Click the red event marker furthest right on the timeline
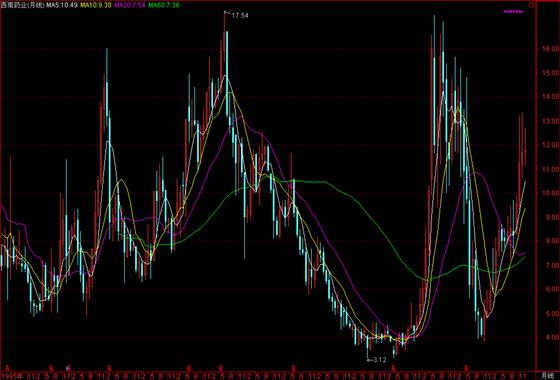560x380 pixels. coord(466,368)
